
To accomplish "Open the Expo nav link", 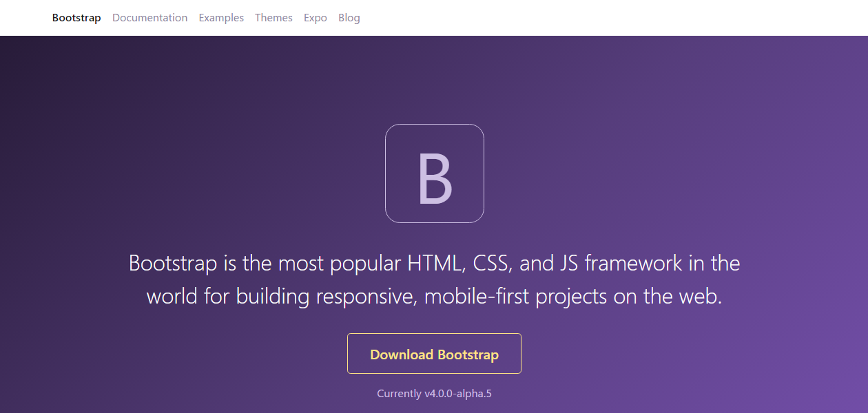I will pyautogui.click(x=316, y=18).
